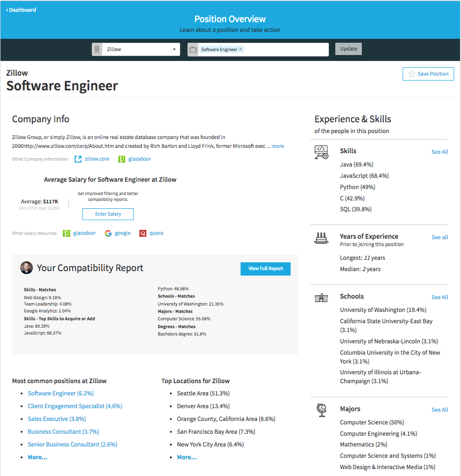The height and width of the screenshot is (476, 461).
Task: Click View Full Report button
Action: point(266,269)
